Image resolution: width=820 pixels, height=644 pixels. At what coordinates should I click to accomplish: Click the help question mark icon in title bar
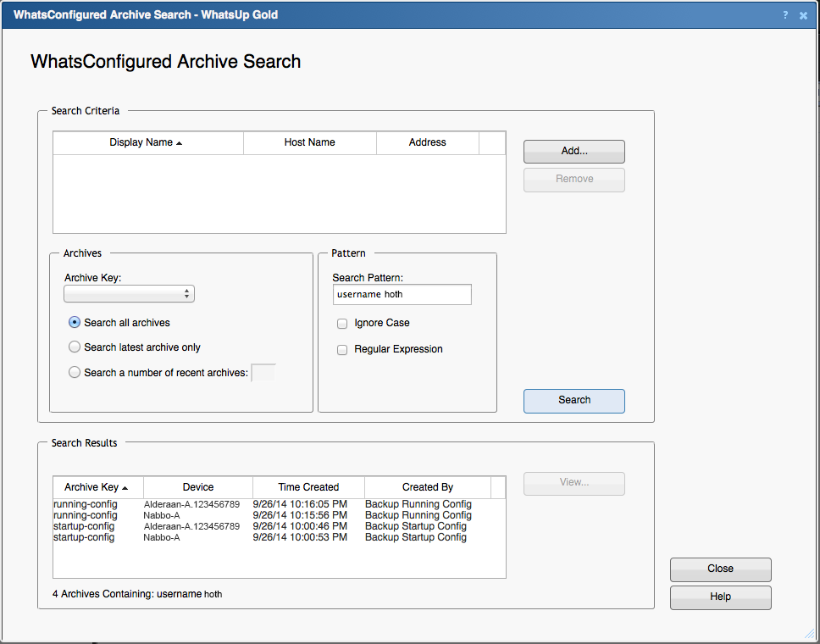(x=785, y=15)
